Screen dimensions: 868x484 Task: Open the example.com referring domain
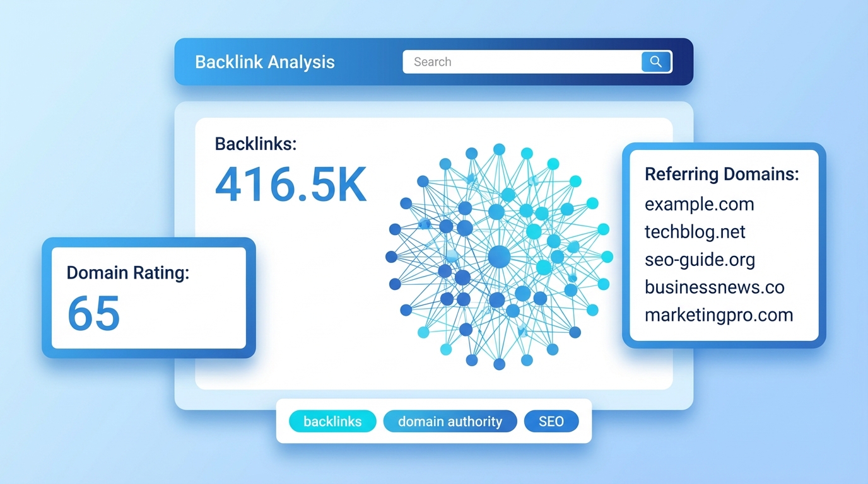(699, 204)
